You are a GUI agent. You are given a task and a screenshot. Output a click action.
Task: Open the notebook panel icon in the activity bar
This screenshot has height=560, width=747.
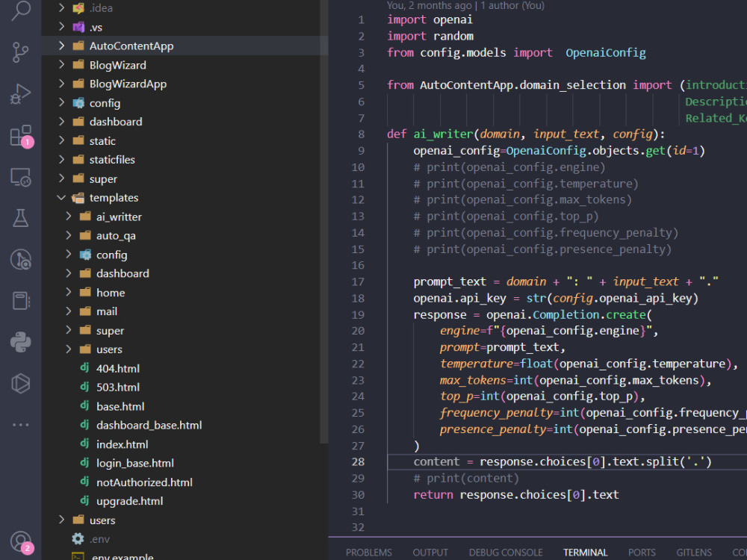(20, 300)
